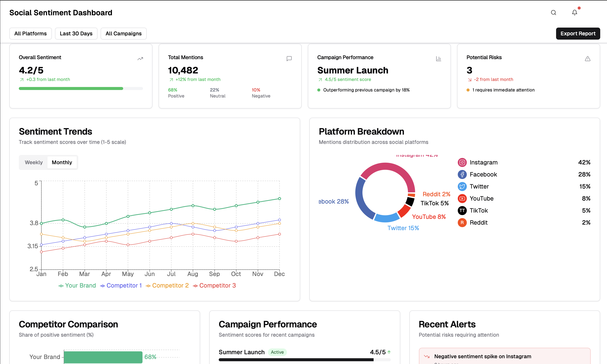Open the All Platforms filter
Screen dimensions: 607x364
(x=30, y=33)
